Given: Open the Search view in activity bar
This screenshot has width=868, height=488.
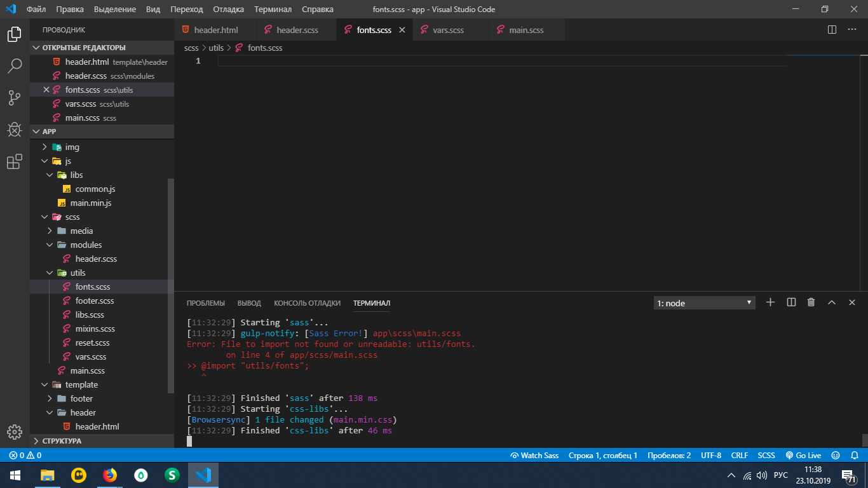Looking at the screenshot, I should pyautogui.click(x=14, y=66).
